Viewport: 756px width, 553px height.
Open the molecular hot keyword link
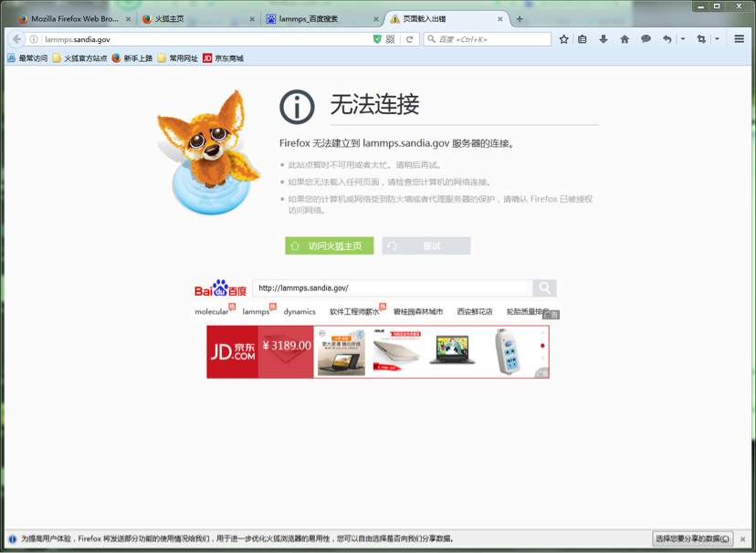tap(212, 312)
